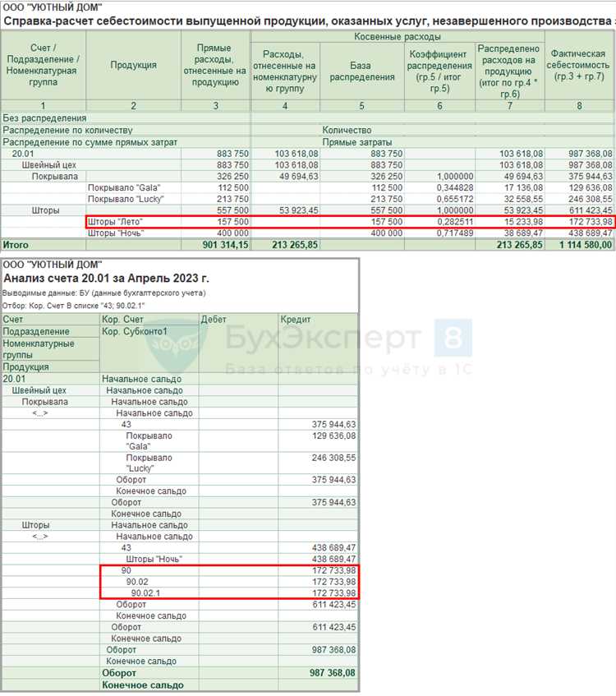Select 'Швейный цех' in the analysis report
The width and height of the screenshot is (616, 696).
pos(39,390)
